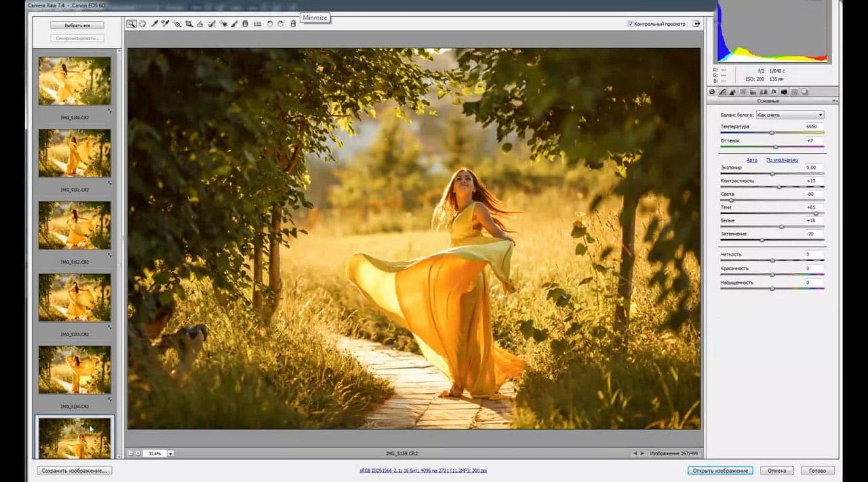
Task: Select the Hand tool
Action: point(142,24)
